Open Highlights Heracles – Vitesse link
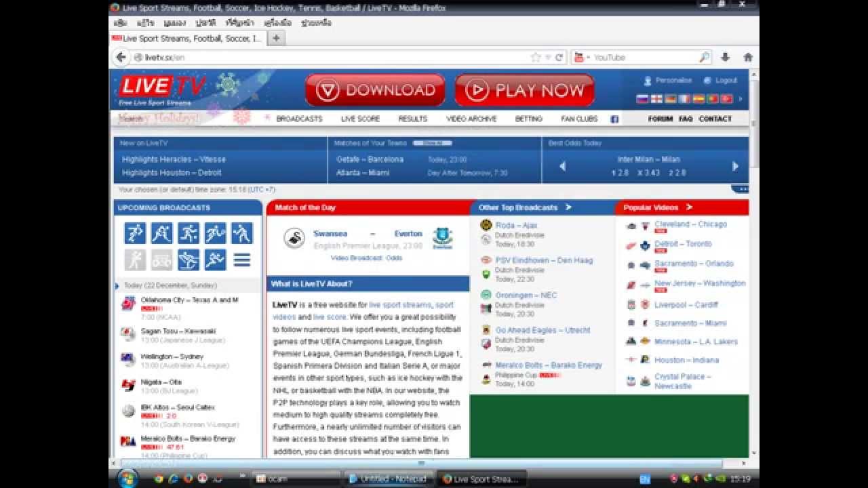Screen dimensions: 868x488 pyautogui.click(x=174, y=159)
